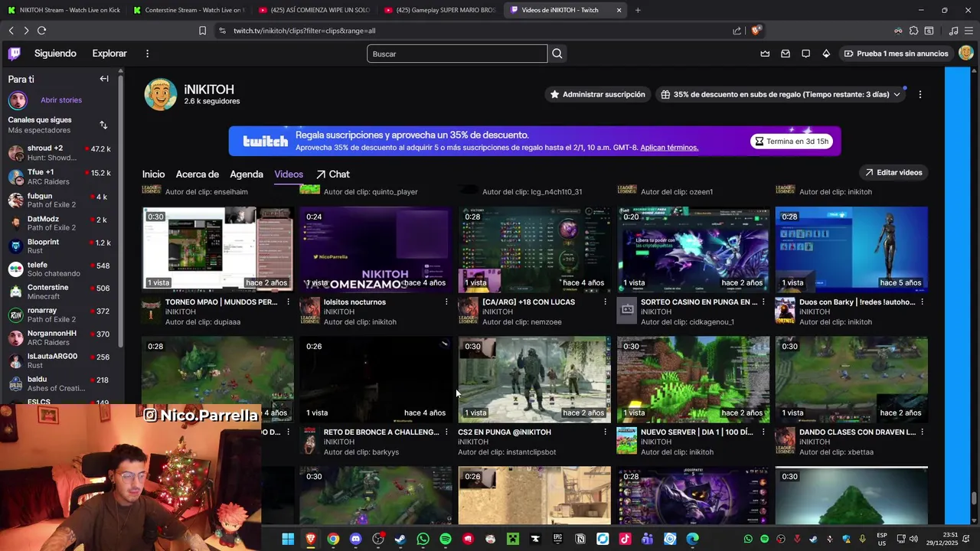The width and height of the screenshot is (980, 551).
Task: Open the top navigation three-dot menu
Action: click(x=147, y=54)
